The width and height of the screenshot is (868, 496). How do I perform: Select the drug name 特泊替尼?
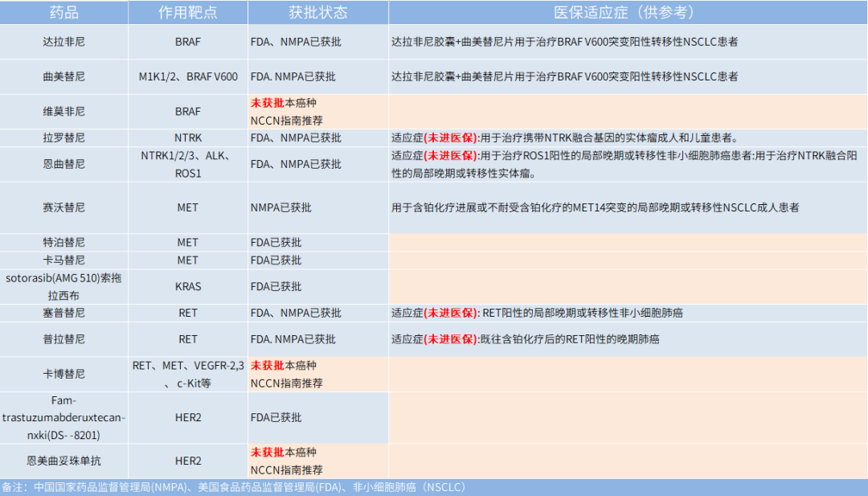64,243
